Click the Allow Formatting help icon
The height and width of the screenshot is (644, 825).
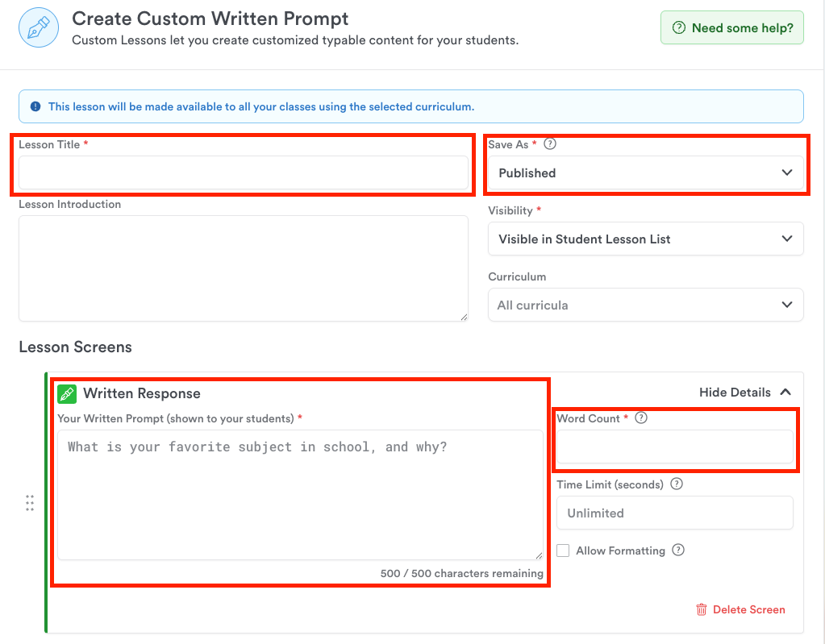(x=678, y=551)
